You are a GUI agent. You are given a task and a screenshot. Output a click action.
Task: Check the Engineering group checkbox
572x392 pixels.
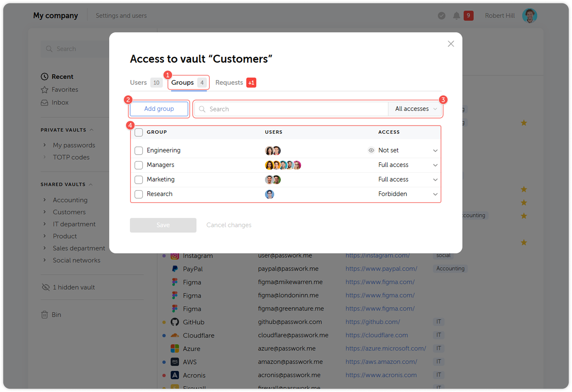pos(138,150)
